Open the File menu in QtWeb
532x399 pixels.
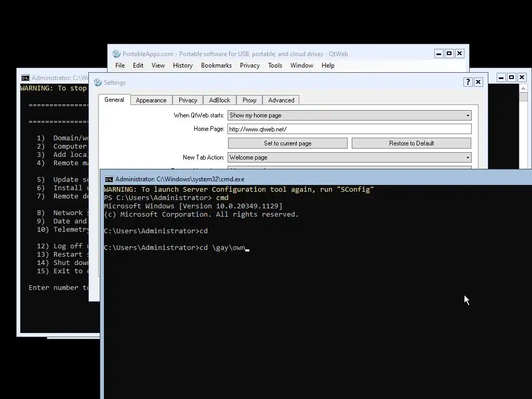click(x=120, y=65)
